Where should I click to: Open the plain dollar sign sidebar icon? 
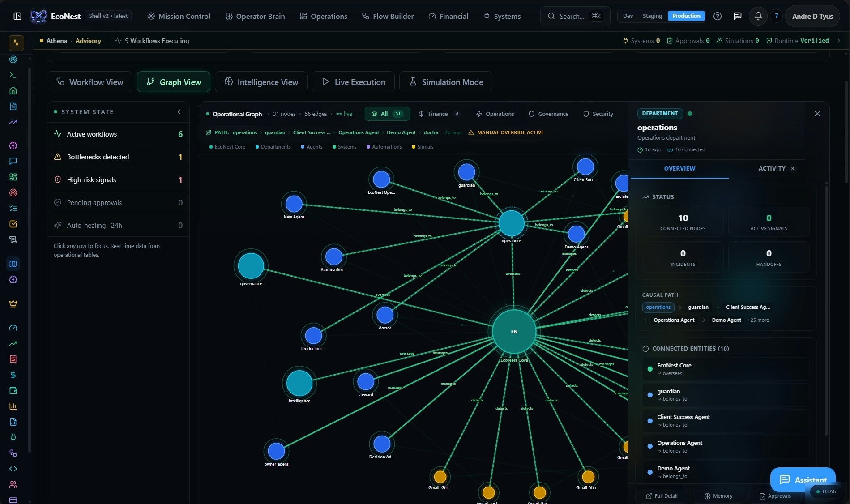pos(13,375)
